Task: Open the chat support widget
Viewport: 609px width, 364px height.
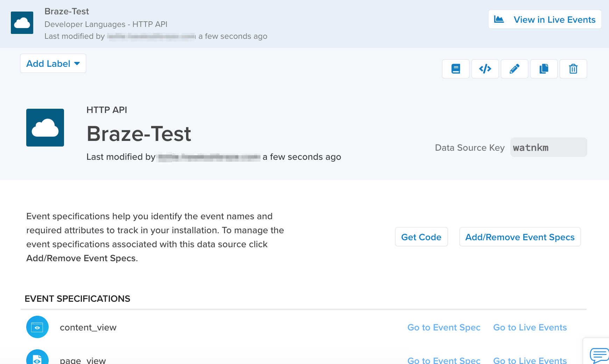Action: pos(599,355)
